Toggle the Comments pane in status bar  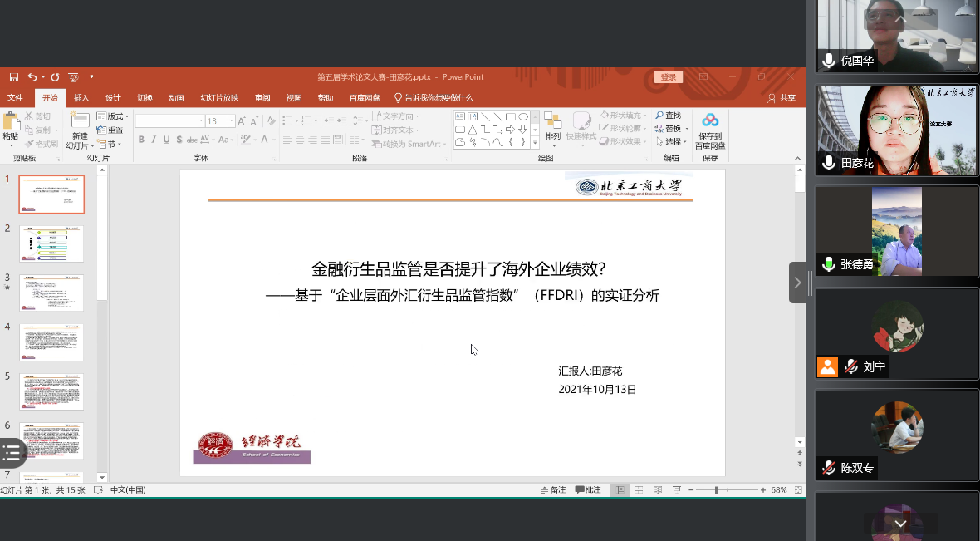pos(588,490)
